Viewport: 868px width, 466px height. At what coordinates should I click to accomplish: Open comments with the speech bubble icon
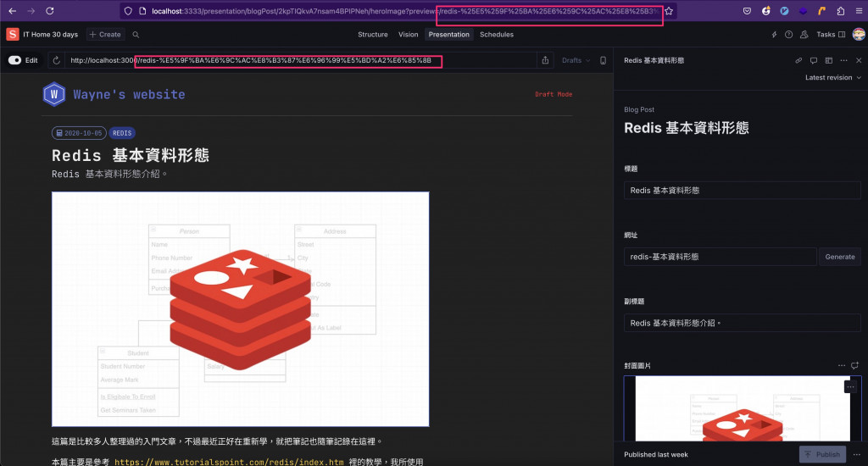tap(814, 60)
